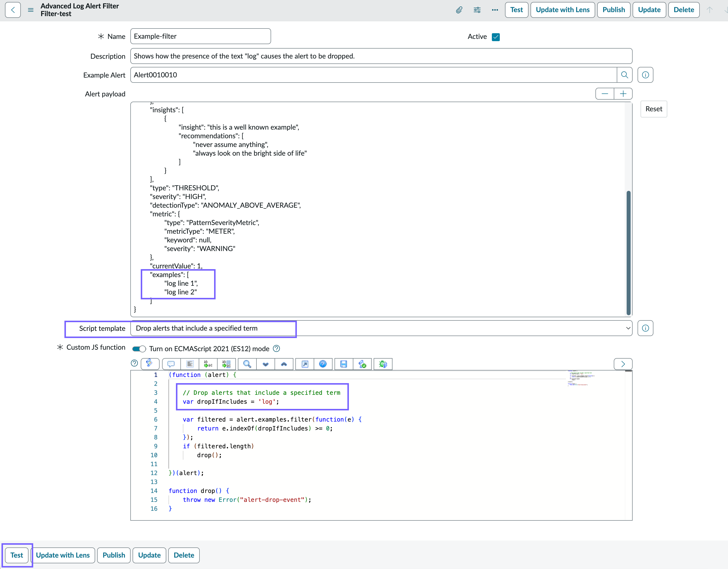Click Update in the header
728x569 pixels.
pyautogui.click(x=649, y=10)
